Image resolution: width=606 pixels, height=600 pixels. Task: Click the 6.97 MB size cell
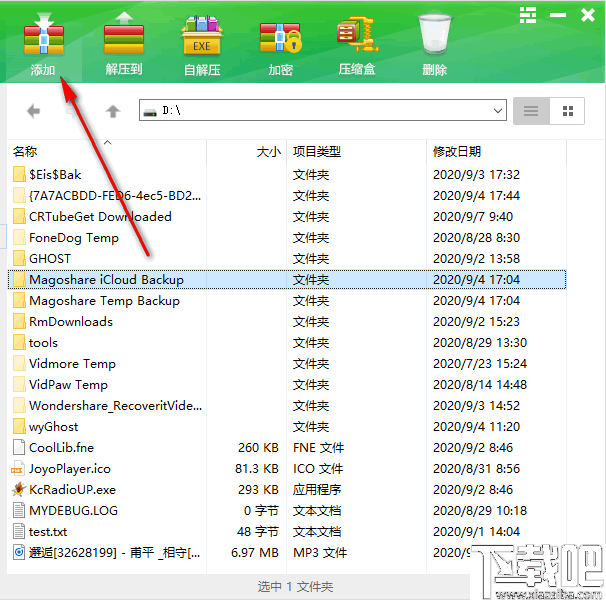click(255, 552)
